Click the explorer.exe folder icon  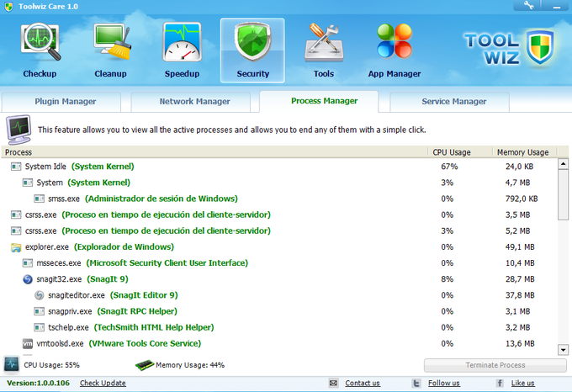tap(16, 247)
